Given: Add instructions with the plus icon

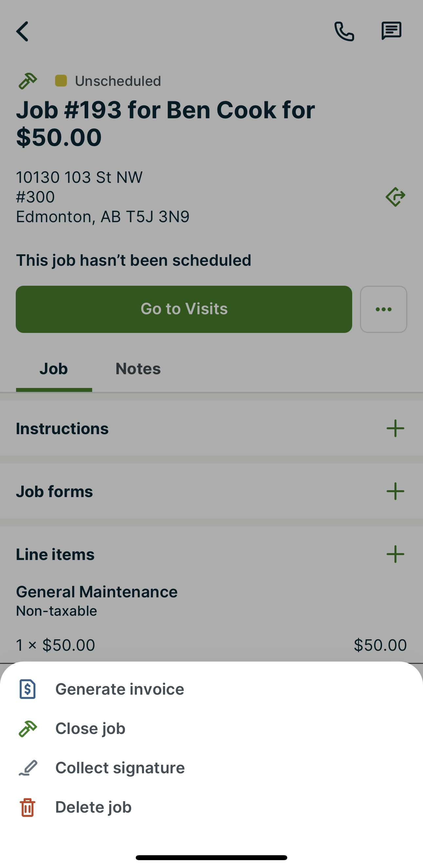Looking at the screenshot, I should (x=395, y=428).
